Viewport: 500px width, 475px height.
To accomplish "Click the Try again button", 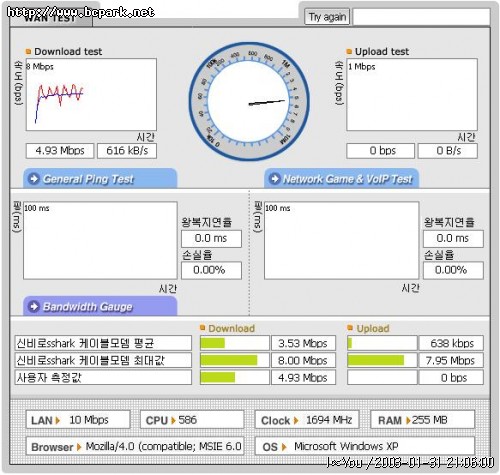I will (x=327, y=17).
